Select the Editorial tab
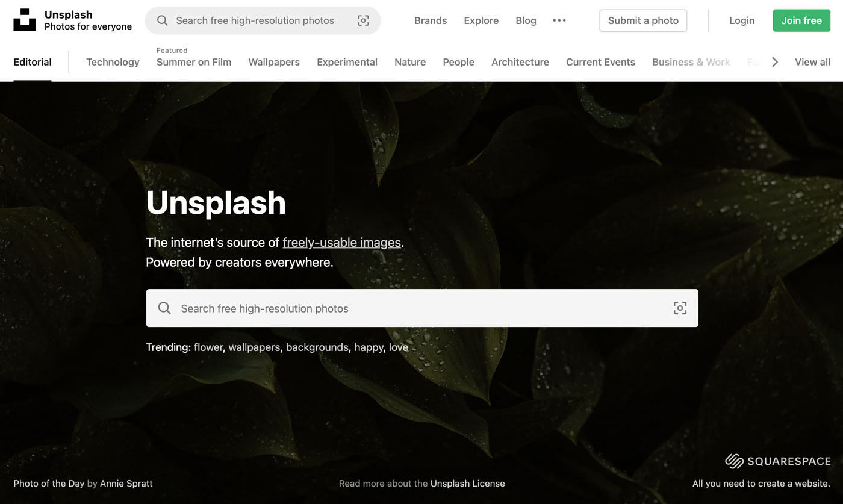Screen dimensions: 843x504 coord(33,62)
